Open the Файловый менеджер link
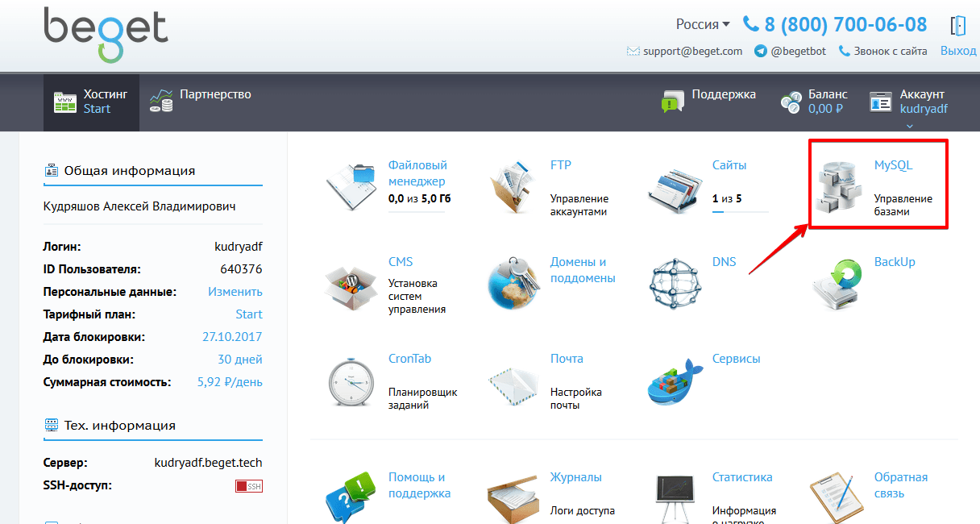Screen dimensions: 980x524 pos(417,173)
